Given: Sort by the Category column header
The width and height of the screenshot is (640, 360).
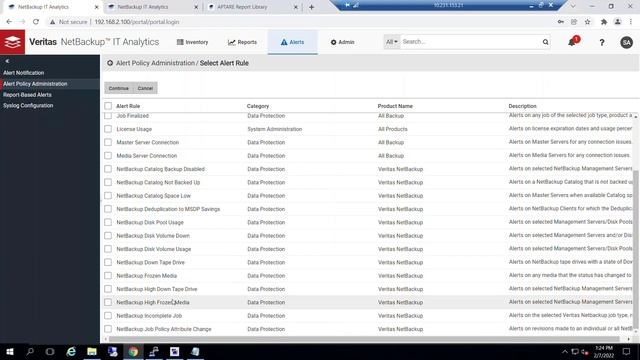Looking at the screenshot, I should pyautogui.click(x=258, y=106).
